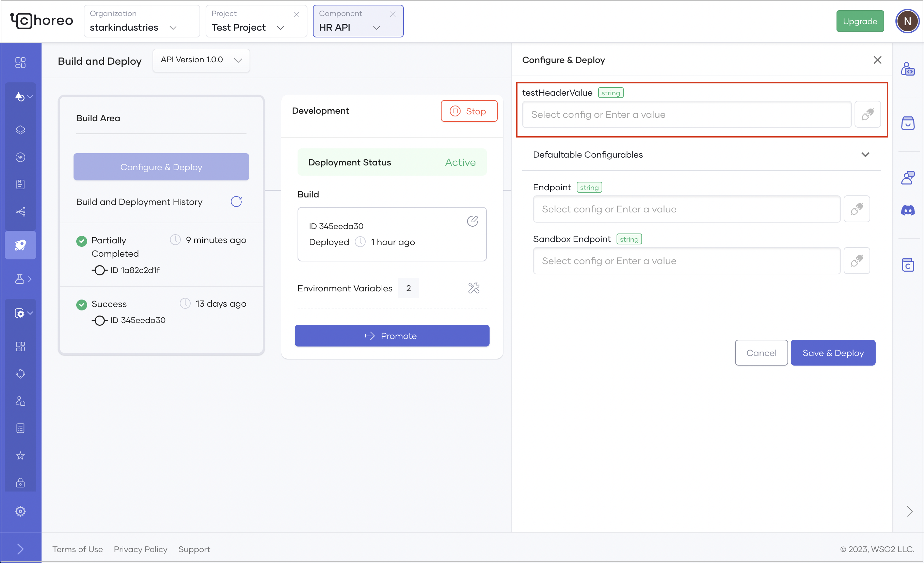Click the plug icon beside testHeaderValue field
924x563 pixels.
pyautogui.click(x=868, y=114)
